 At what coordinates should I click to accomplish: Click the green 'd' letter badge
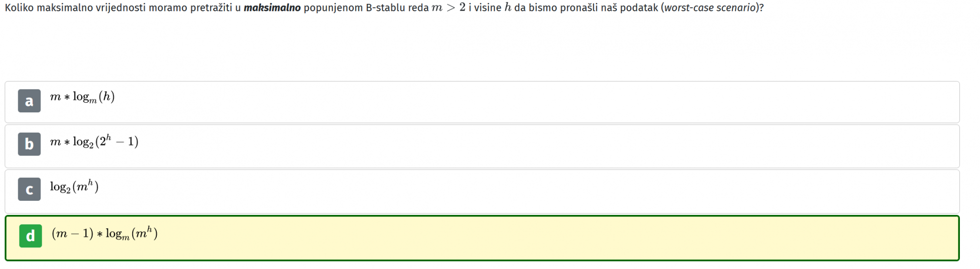[x=30, y=236]
